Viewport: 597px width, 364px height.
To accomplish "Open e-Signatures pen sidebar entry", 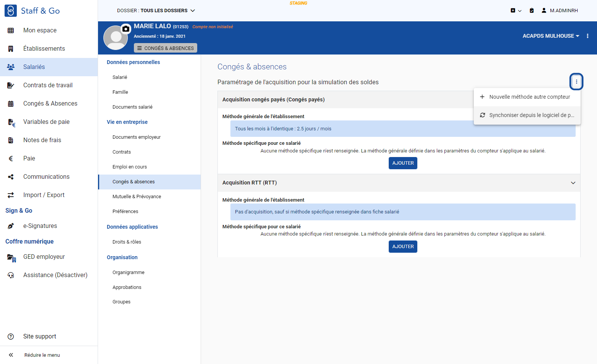I will tap(49, 226).
